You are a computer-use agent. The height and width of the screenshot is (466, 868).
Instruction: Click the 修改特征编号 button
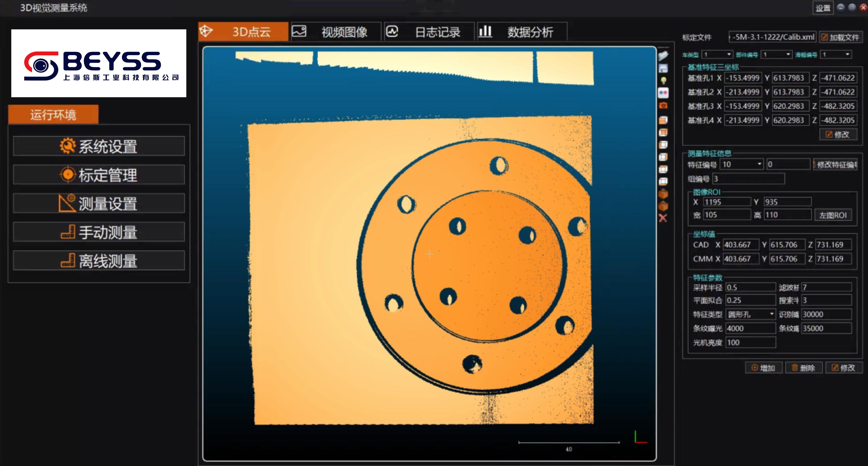(x=835, y=164)
